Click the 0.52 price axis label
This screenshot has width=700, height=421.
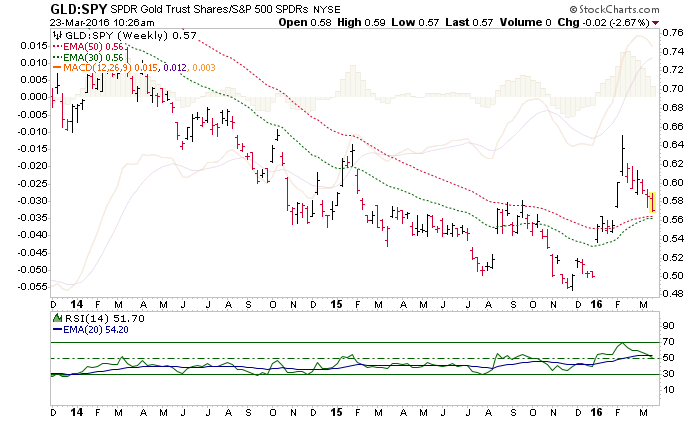[673, 257]
